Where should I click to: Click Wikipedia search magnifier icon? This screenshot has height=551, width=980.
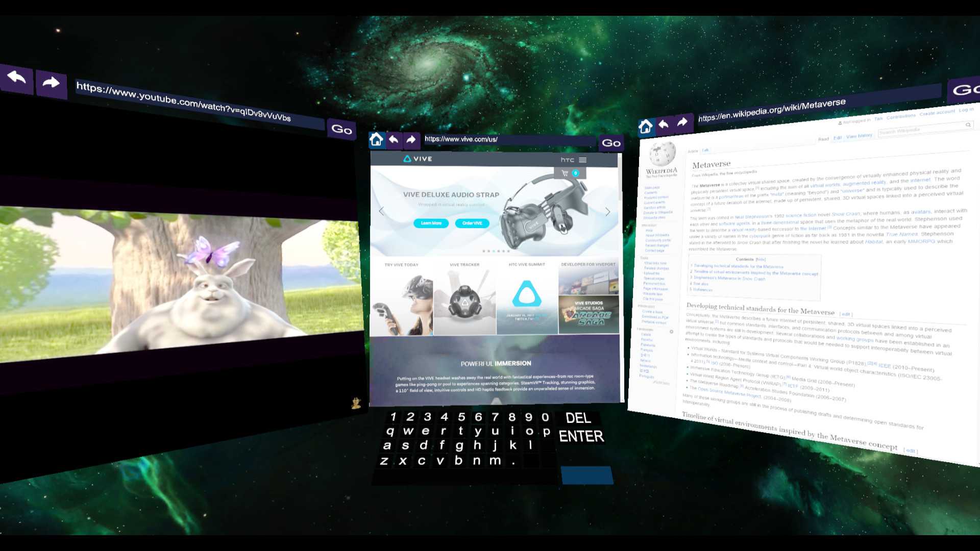pyautogui.click(x=968, y=124)
